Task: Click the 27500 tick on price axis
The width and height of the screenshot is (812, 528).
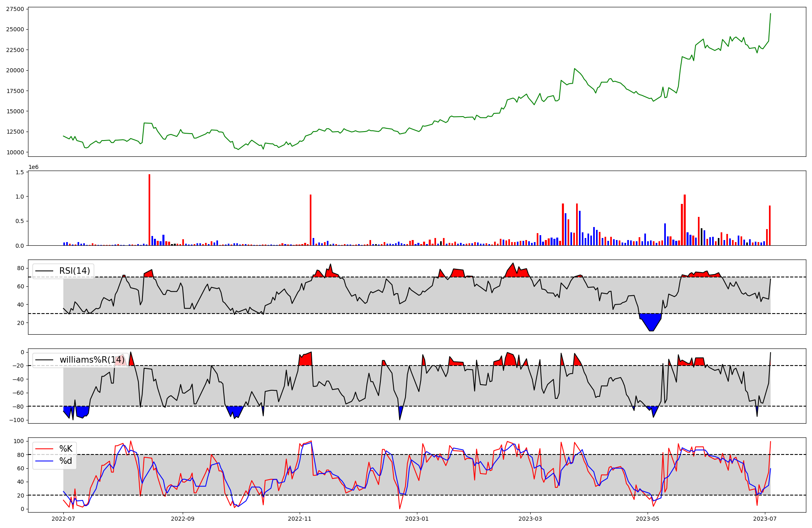Action: pyautogui.click(x=15, y=9)
